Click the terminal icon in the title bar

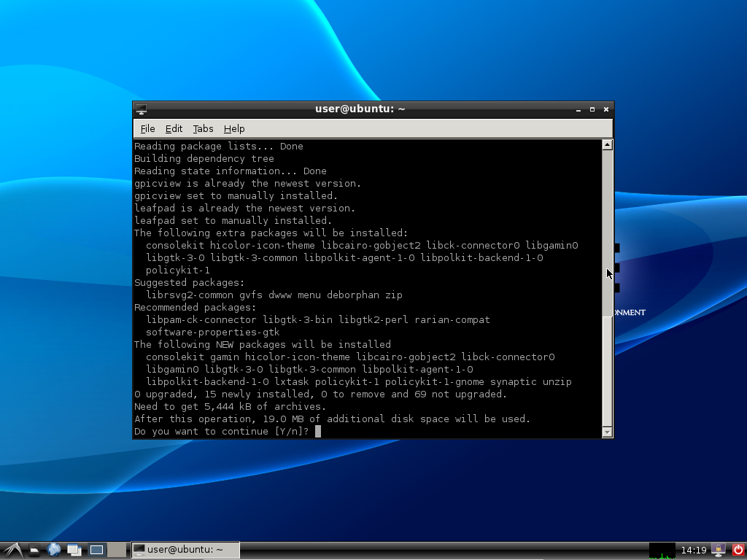pos(140,109)
